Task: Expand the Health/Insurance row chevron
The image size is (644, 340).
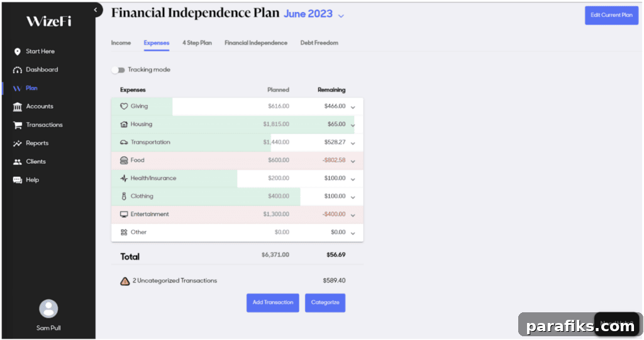Action: (353, 179)
